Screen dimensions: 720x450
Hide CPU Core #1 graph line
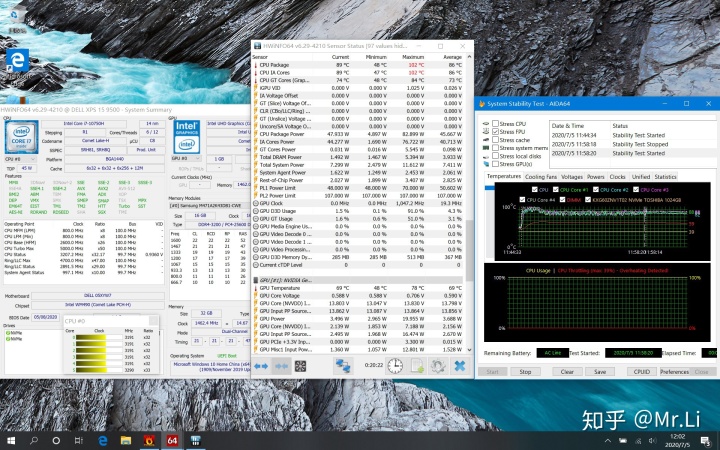click(x=556, y=190)
